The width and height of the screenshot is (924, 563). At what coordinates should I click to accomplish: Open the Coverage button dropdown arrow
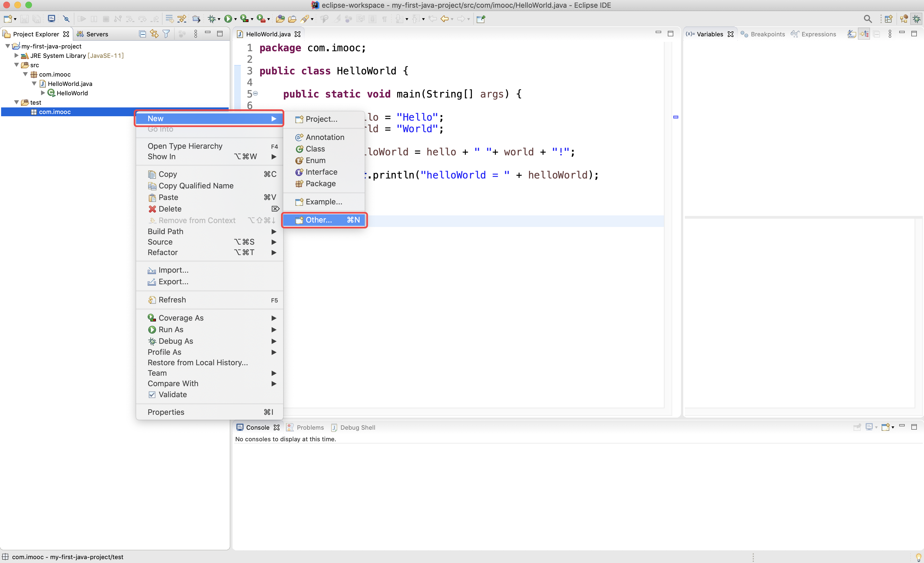(252, 19)
